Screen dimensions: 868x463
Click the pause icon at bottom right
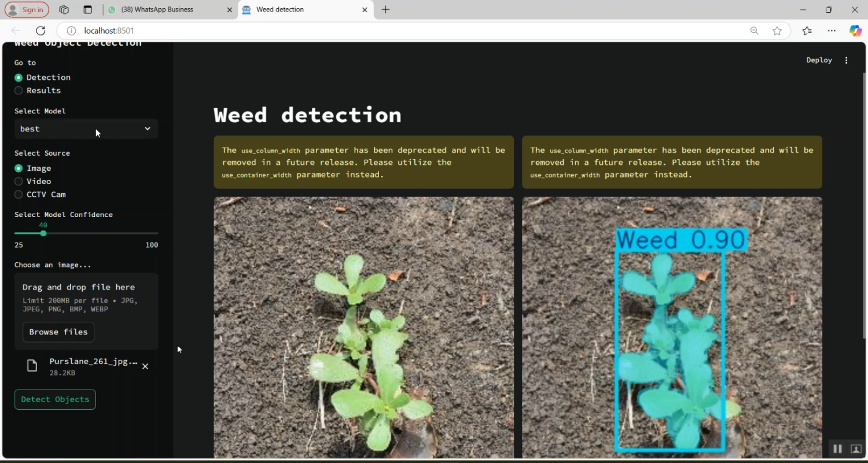(837, 449)
